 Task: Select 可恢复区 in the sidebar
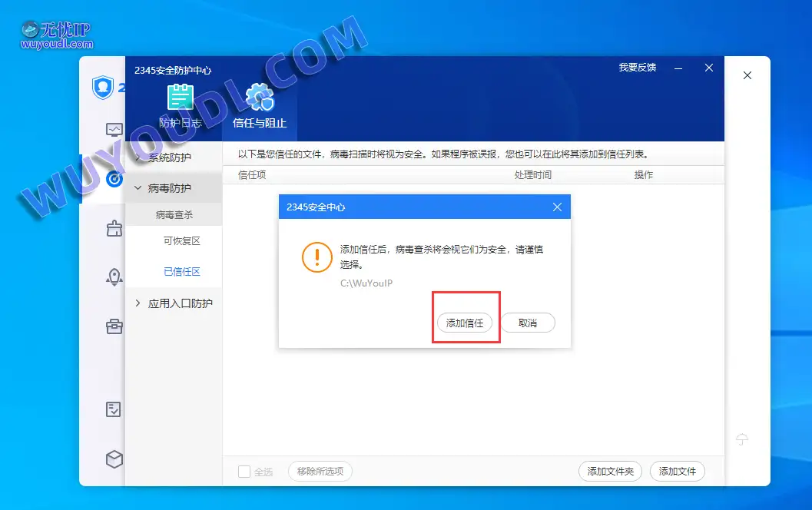[182, 240]
